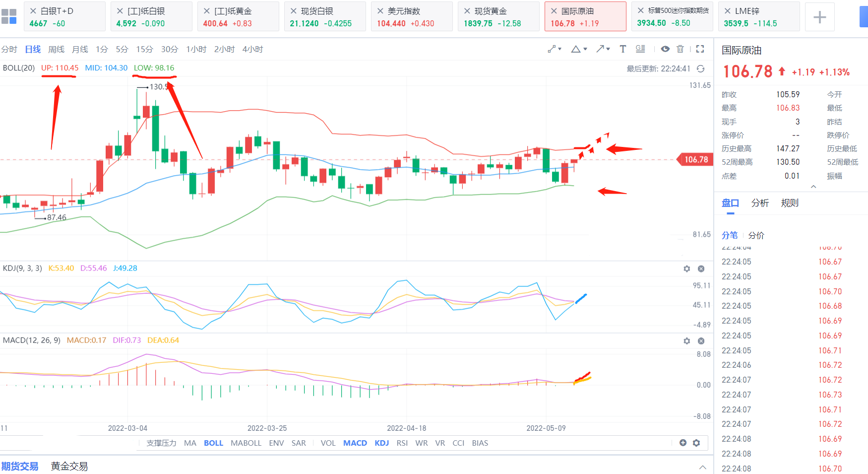Enable the RSI indicator
Viewport: 868px width, 474px height.
[402, 443]
